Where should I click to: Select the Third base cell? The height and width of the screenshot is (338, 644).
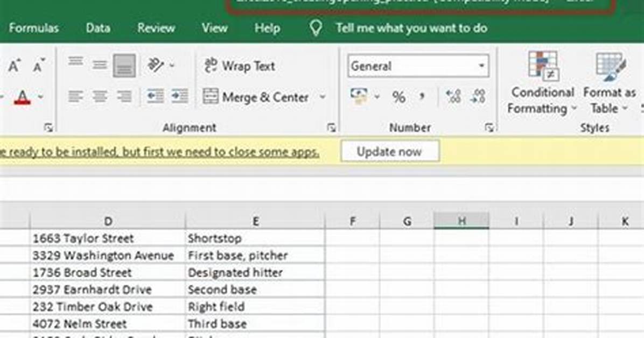(x=255, y=323)
